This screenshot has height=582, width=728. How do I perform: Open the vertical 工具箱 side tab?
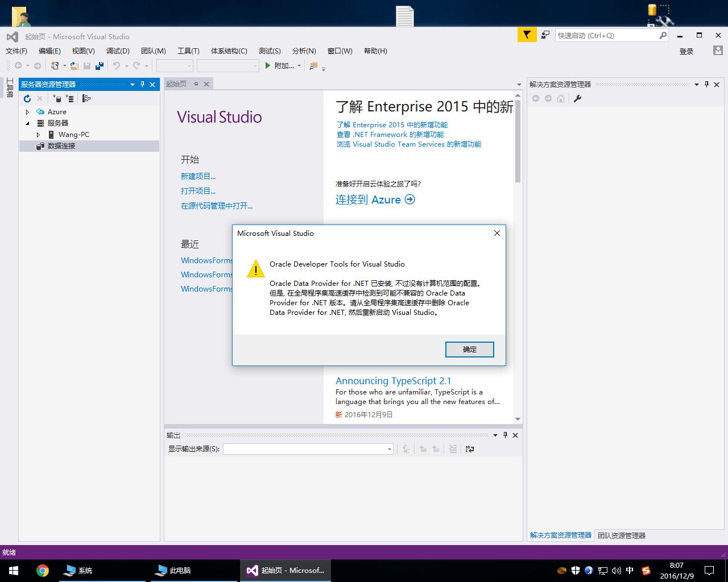pos(9,88)
